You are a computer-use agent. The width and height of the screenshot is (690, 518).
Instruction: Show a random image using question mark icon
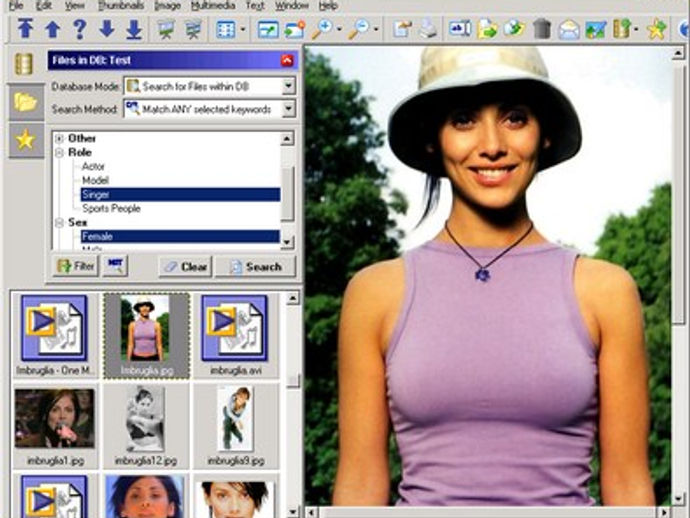coord(80,29)
